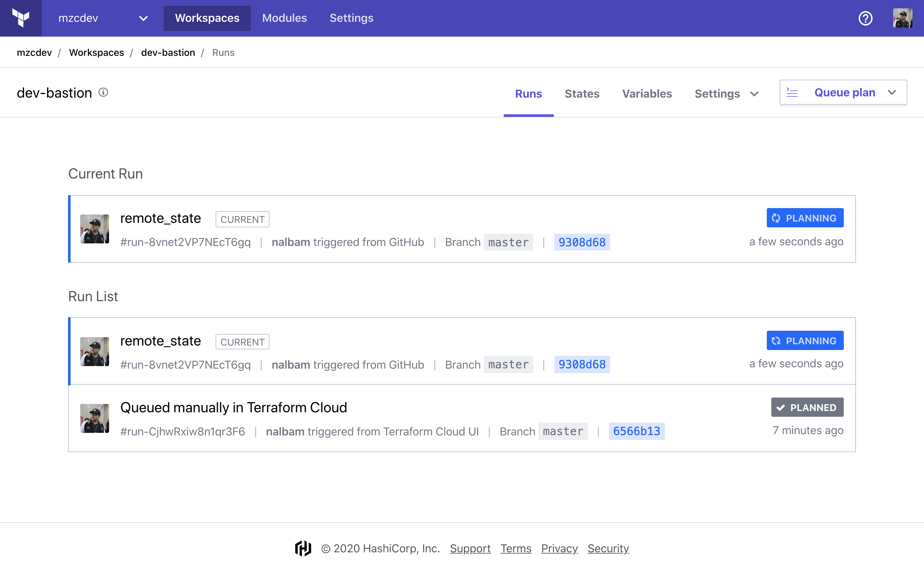Click the avatar in the Queued manually row
The image size is (924, 578).
click(94, 418)
